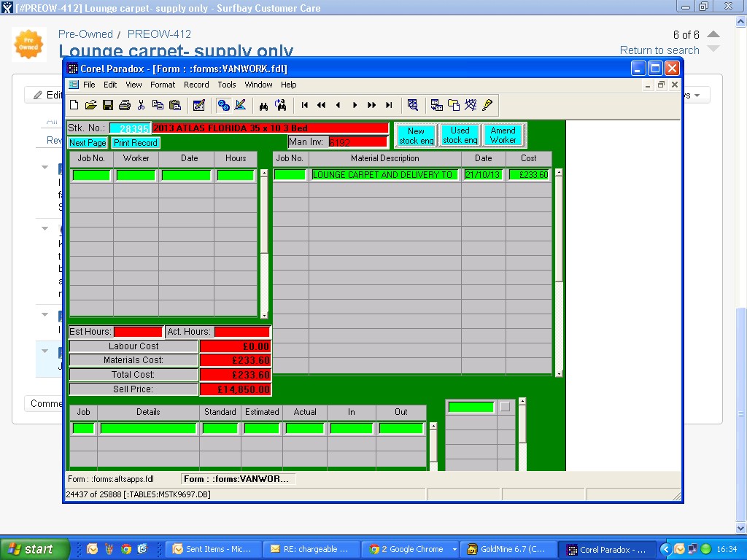Click the next record arrow

click(355, 105)
